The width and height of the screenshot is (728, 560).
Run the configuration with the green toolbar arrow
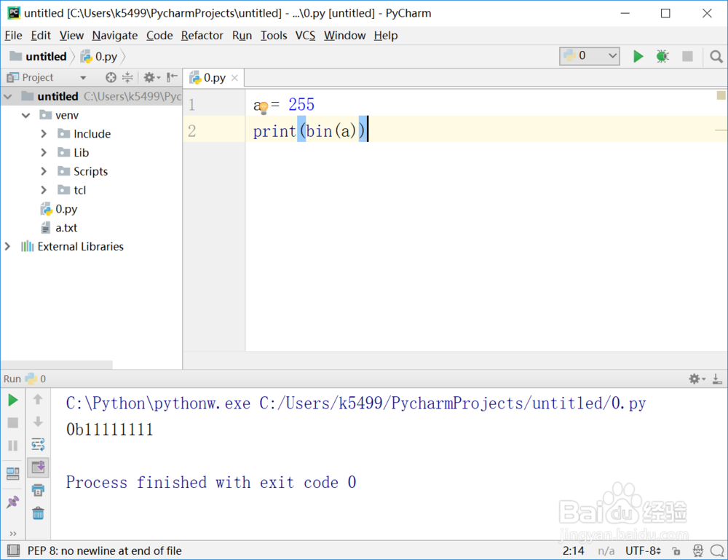point(638,57)
